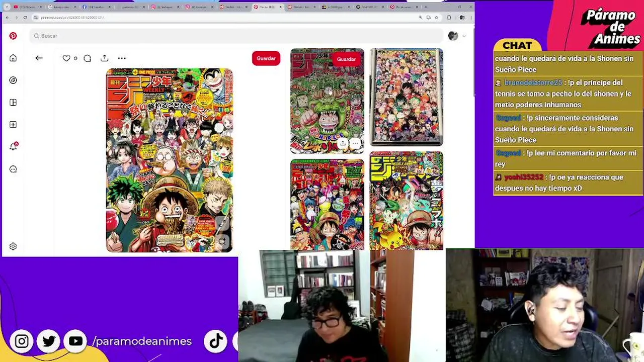Open the Explore compass icon in sidebar
Viewport: 644px width, 362px height.
pos(13,80)
